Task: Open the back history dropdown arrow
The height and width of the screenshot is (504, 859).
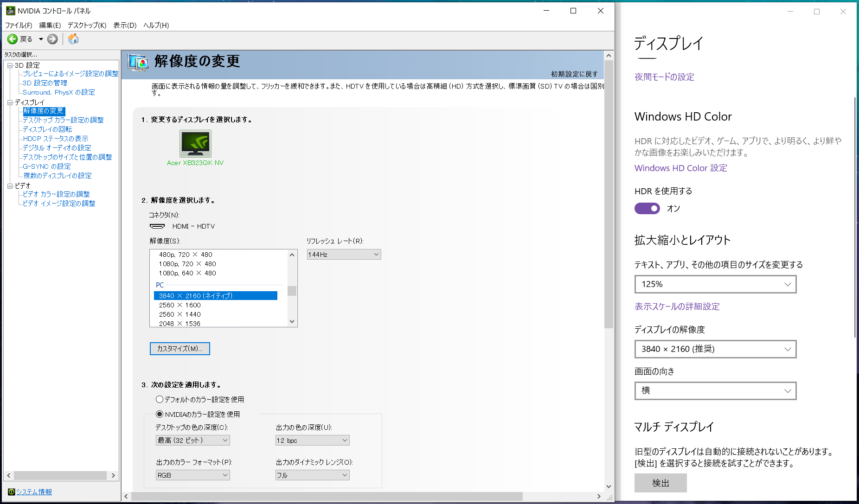Action: pos(41,39)
